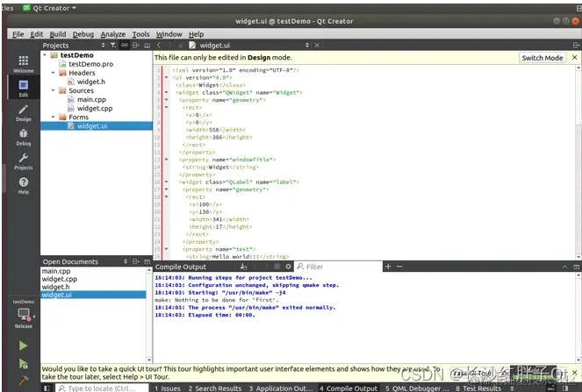Collapse the Forms folder

[x=53, y=118]
